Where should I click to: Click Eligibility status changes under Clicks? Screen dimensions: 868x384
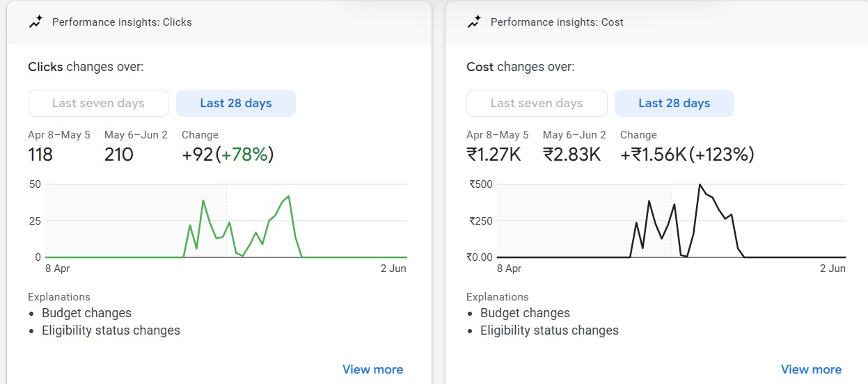pyautogui.click(x=111, y=330)
